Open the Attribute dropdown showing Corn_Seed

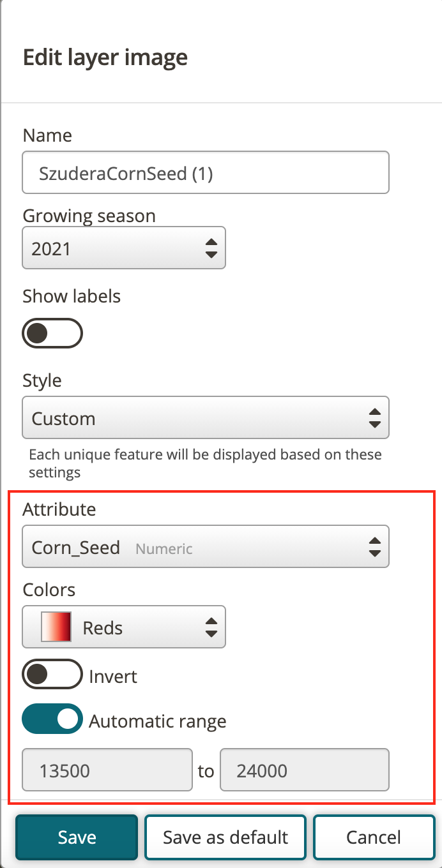(206, 546)
